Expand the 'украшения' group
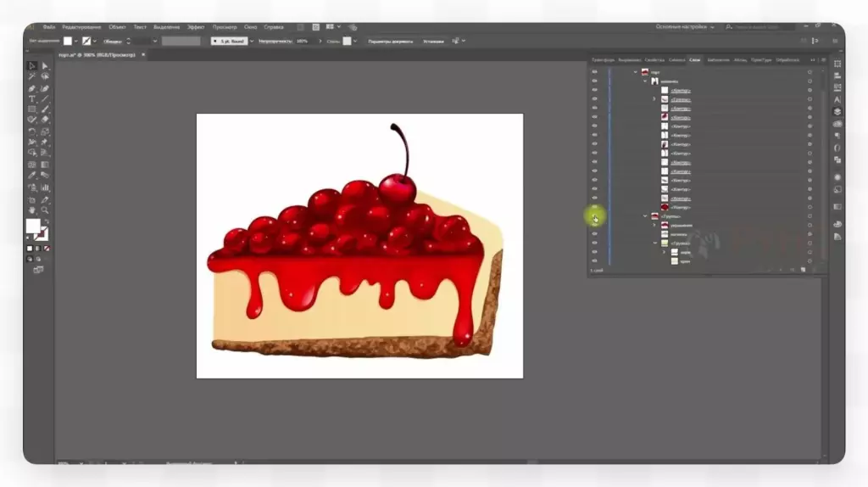Image resolution: width=868 pixels, height=487 pixels. [x=654, y=225]
